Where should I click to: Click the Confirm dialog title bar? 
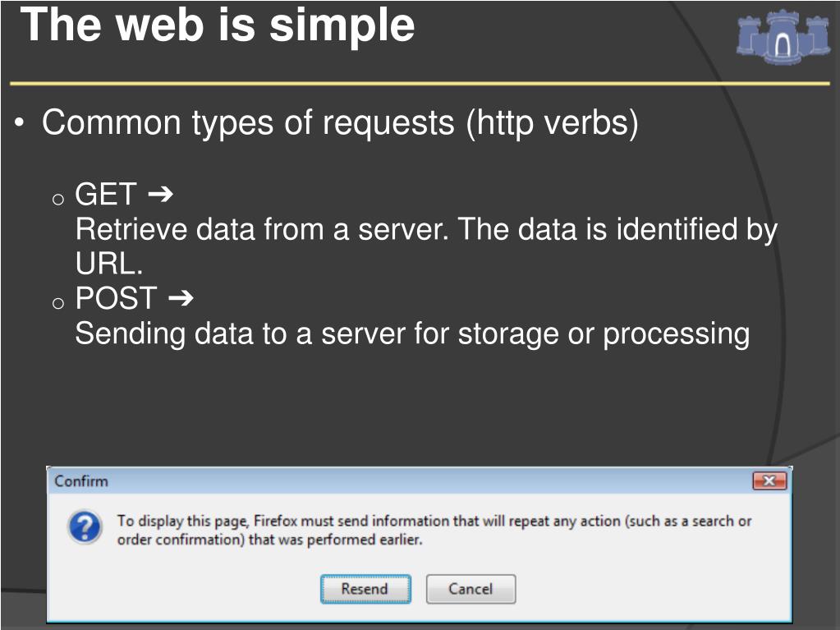click(x=419, y=481)
